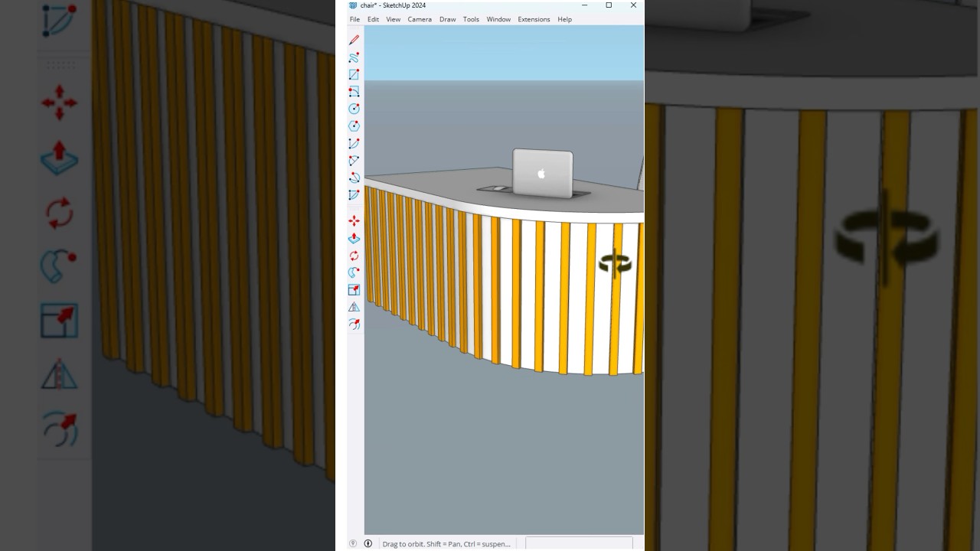This screenshot has height=551, width=980.
Task: Select the Follow Me tool
Action: [x=354, y=272]
